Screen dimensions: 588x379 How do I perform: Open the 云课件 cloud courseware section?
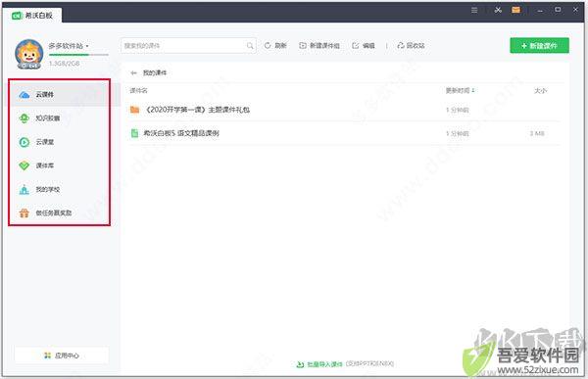[x=63, y=94]
